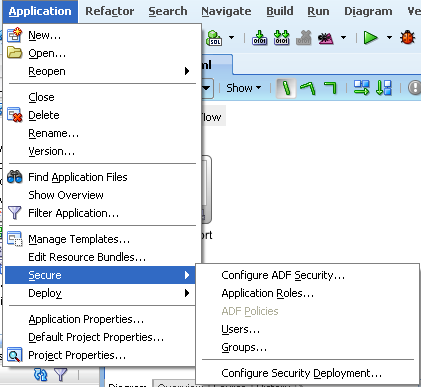
Task: Click the horizontal layout arrange icon
Action: click(x=362, y=88)
